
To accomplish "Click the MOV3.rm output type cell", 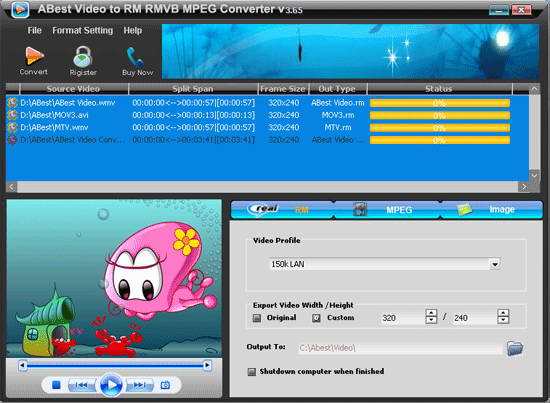I will click(x=338, y=115).
